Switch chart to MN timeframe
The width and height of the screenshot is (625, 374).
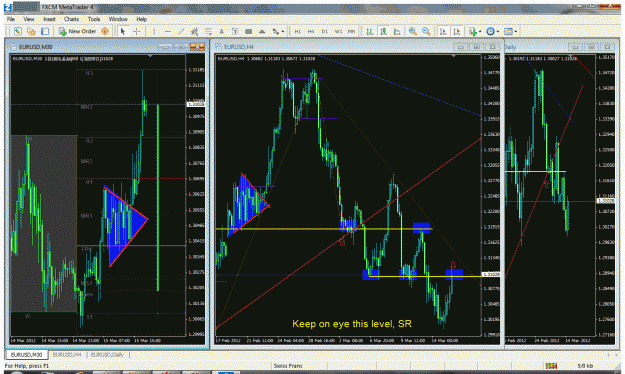click(x=351, y=31)
